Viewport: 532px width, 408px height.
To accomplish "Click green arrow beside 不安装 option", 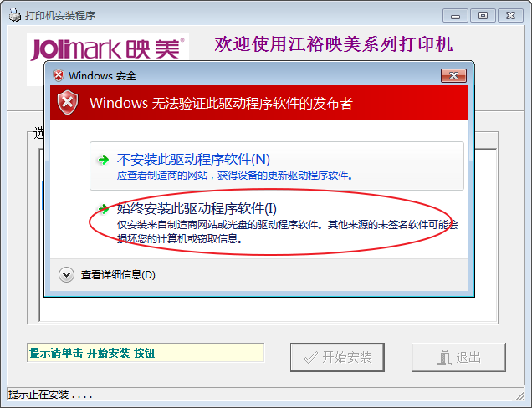I will [103, 160].
